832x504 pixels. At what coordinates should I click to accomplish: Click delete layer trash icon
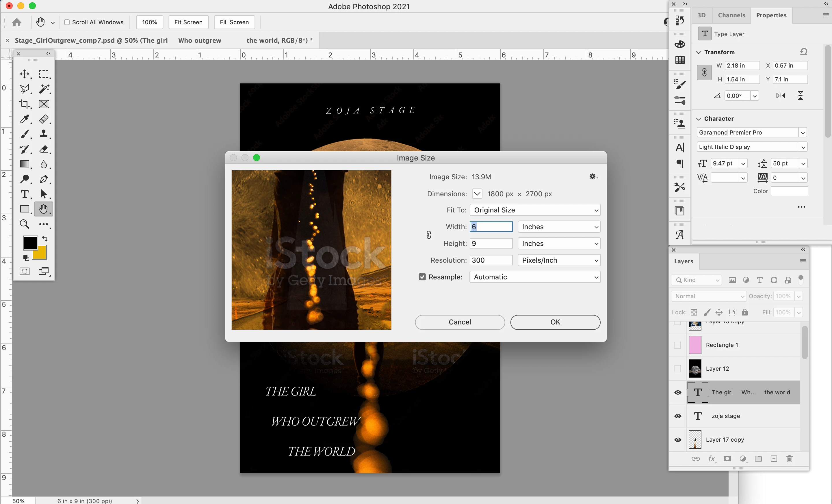click(789, 459)
